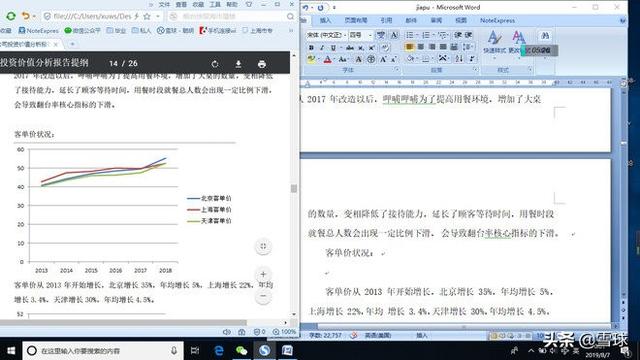
Task: Click the PDF viewer vertical scrollbar thumb
Action: tap(293, 188)
